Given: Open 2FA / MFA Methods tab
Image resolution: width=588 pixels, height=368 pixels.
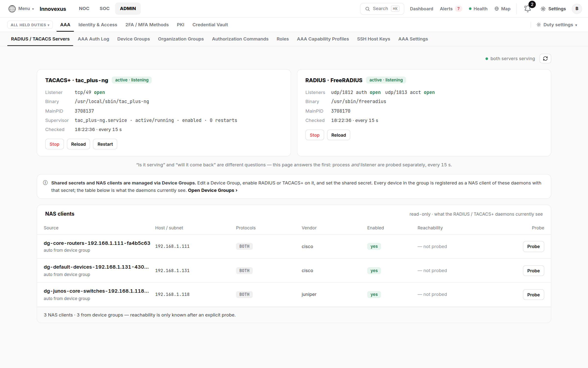Looking at the screenshot, I should [x=147, y=25].
